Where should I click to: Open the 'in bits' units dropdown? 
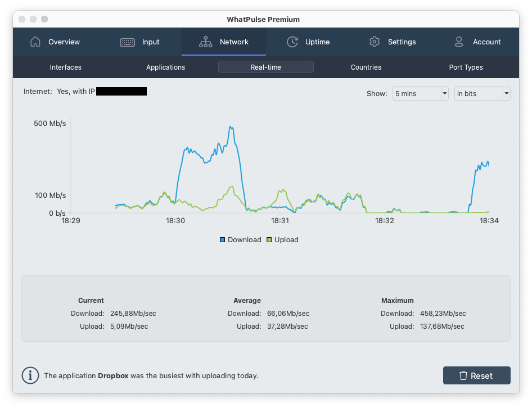[482, 93]
